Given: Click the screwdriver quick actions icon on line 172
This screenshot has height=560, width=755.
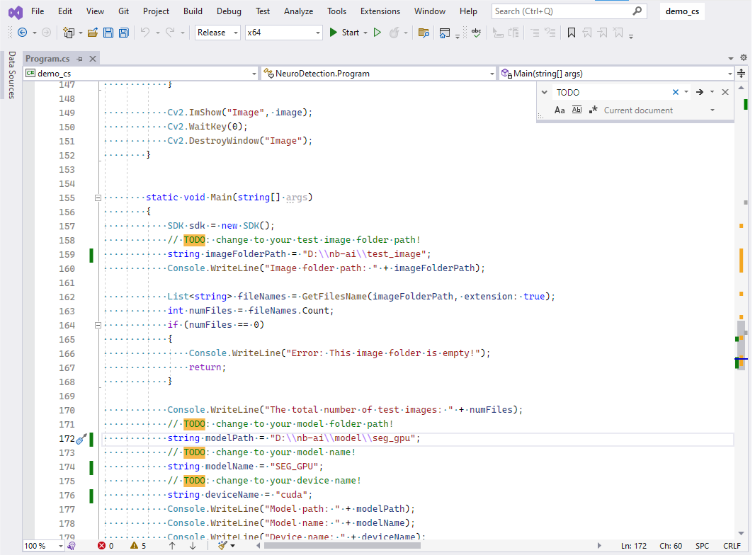Looking at the screenshot, I should 81,439.
